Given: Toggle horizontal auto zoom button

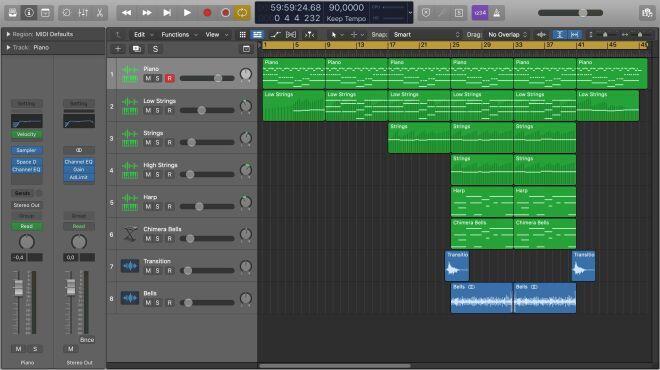Looking at the screenshot, I should 574,35.
